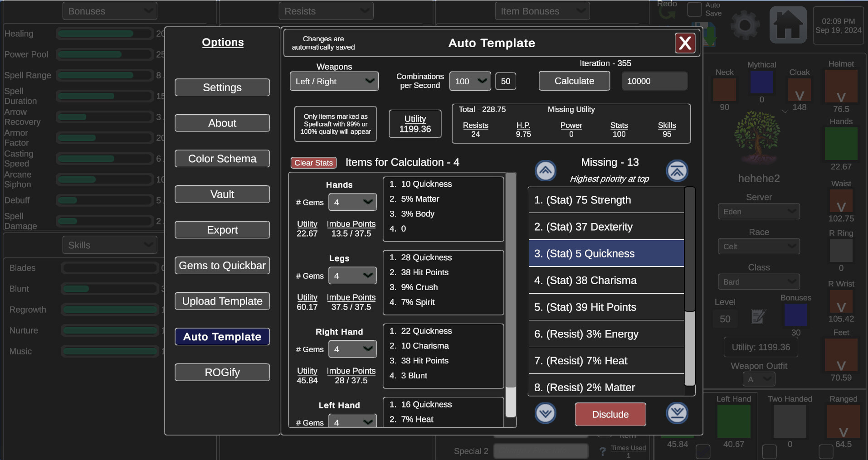The height and width of the screenshot is (460, 868).
Task: Click the edit notes icon beside Level 50
Action: tap(758, 316)
